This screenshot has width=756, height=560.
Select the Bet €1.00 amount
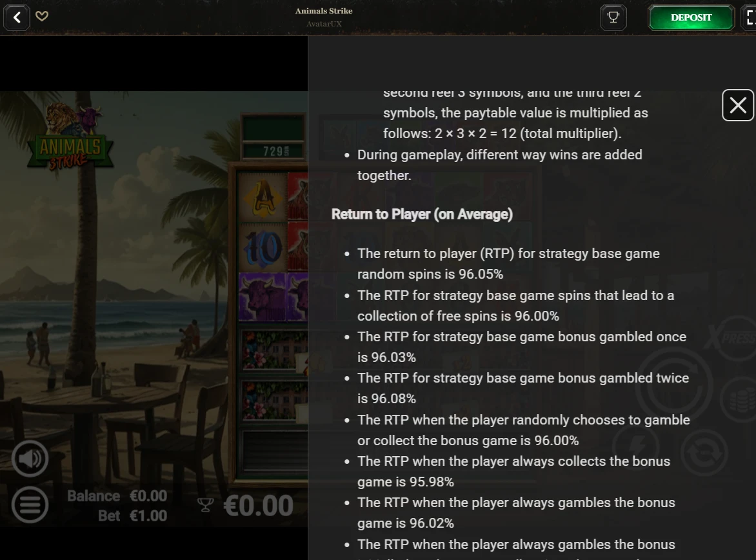click(x=133, y=515)
